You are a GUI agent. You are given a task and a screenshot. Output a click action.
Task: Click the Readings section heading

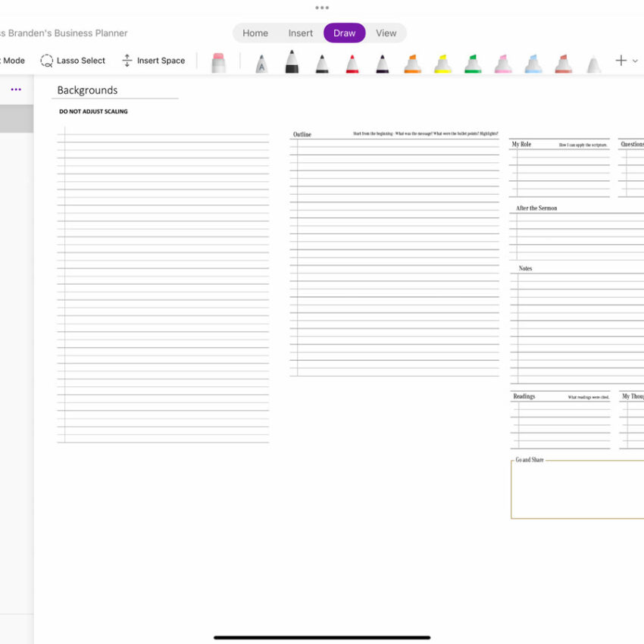pos(524,396)
